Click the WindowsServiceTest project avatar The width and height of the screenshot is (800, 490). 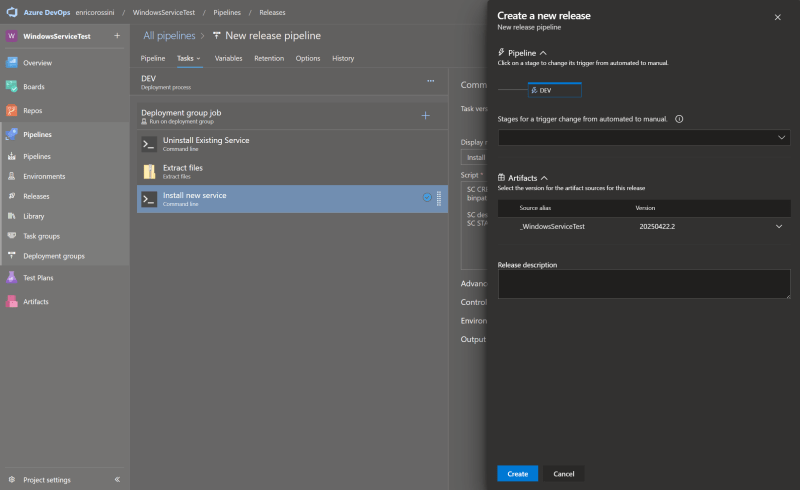coord(11,36)
